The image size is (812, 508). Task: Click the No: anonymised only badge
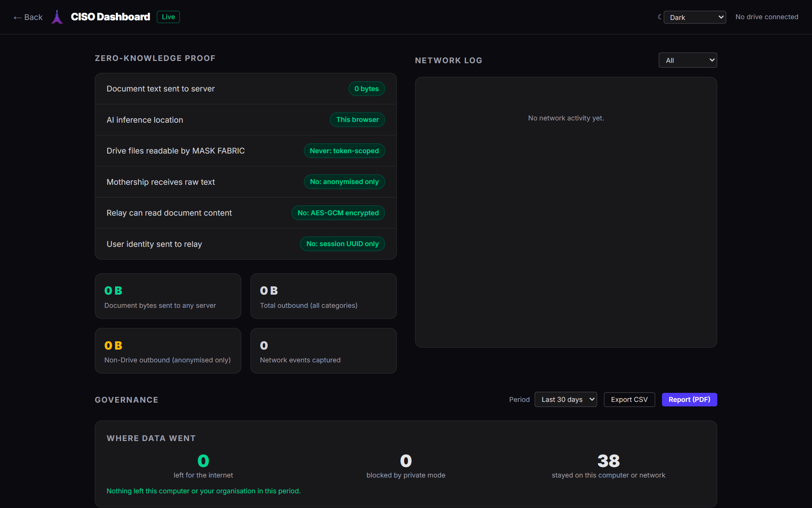(344, 182)
